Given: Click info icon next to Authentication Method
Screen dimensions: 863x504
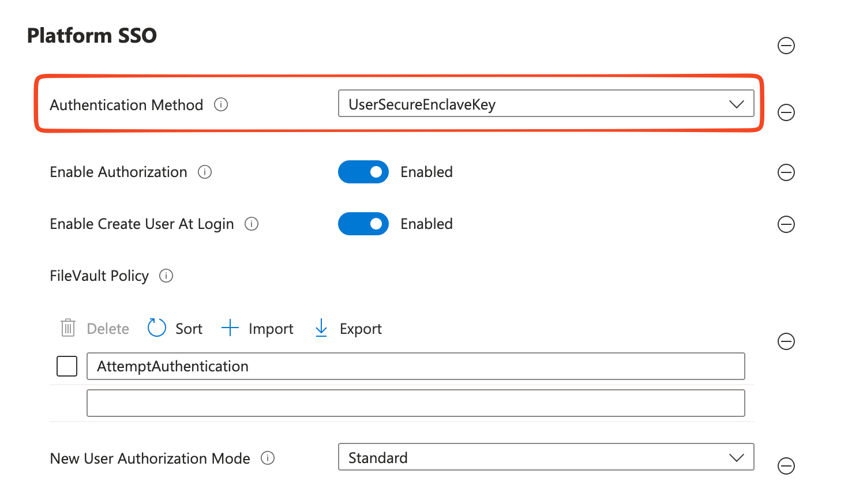Looking at the screenshot, I should pyautogui.click(x=221, y=104).
